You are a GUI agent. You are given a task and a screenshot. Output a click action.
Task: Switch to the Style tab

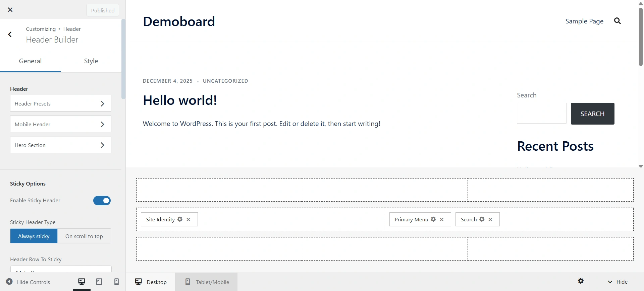tap(91, 61)
